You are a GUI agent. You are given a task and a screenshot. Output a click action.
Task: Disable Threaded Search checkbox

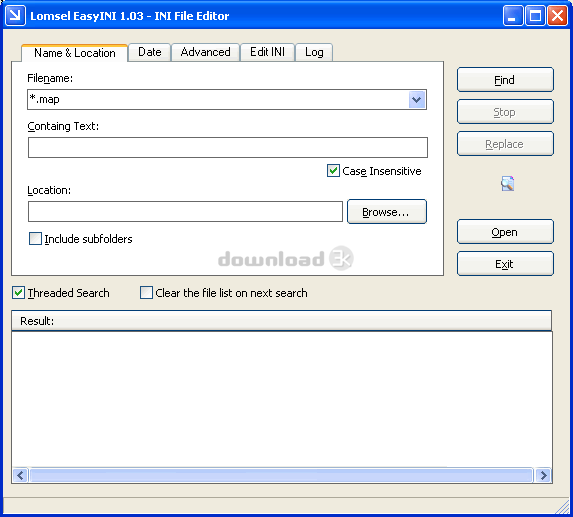click(x=18, y=293)
